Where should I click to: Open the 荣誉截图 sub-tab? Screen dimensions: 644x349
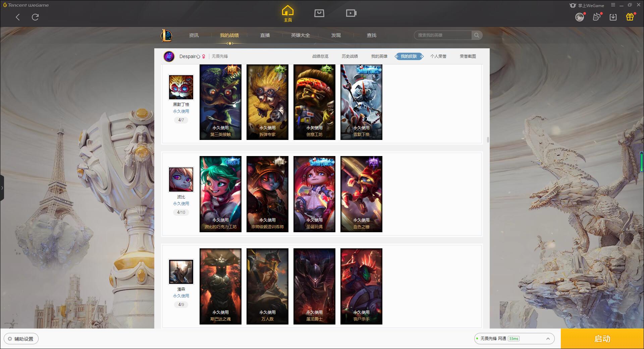(468, 56)
